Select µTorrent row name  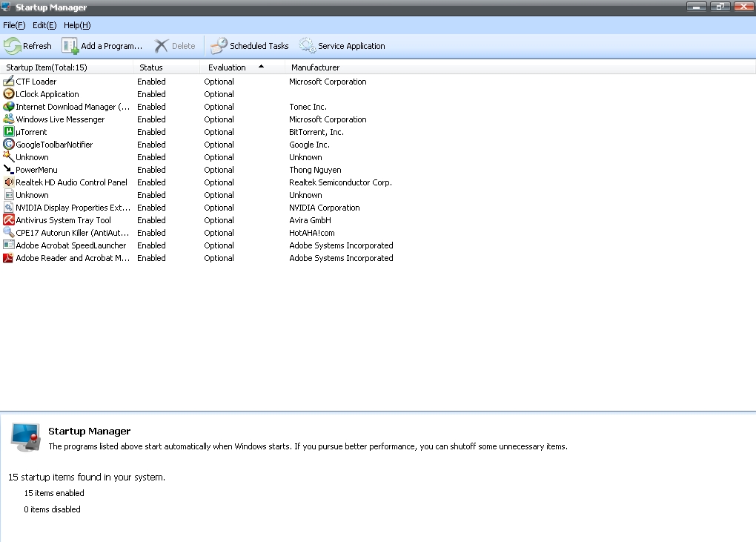(31, 132)
